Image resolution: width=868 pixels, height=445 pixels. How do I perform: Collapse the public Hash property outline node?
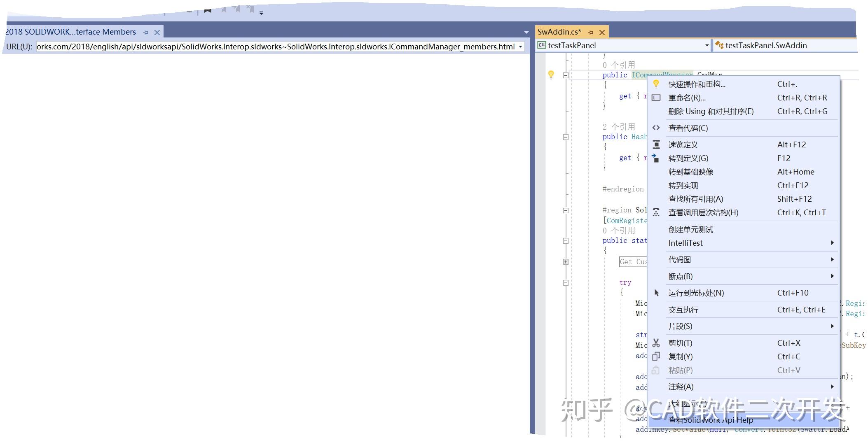(x=566, y=137)
